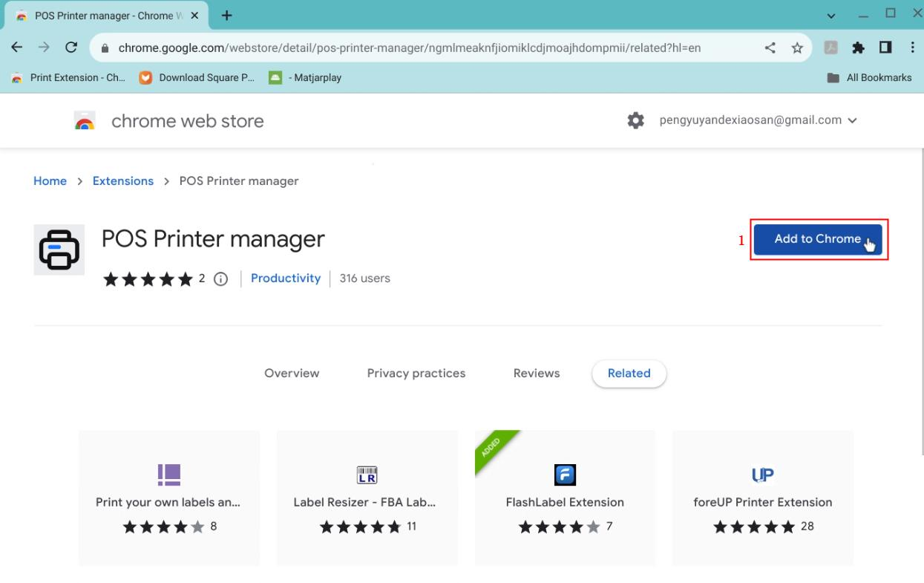
Task: Share this page from the address bar
Action: tap(770, 48)
